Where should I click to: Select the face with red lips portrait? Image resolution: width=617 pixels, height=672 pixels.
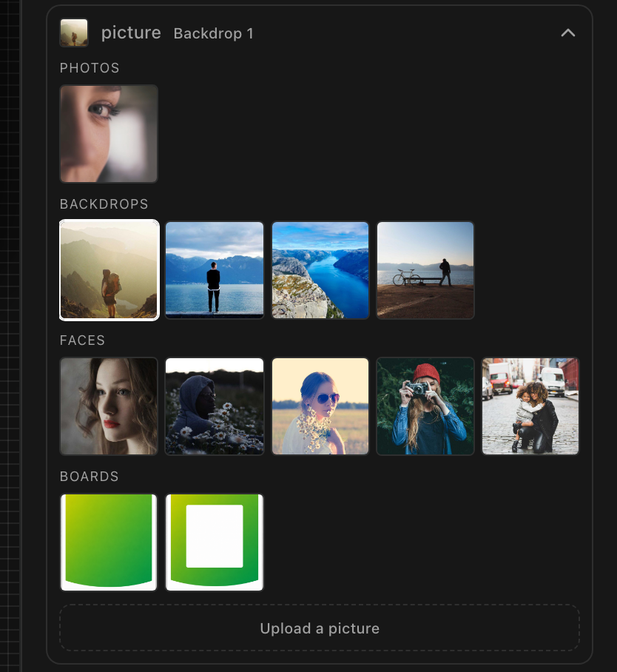109,406
